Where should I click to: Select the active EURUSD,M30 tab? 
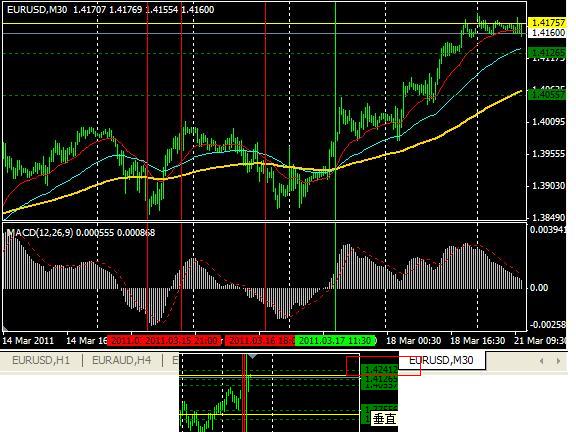point(441,360)
